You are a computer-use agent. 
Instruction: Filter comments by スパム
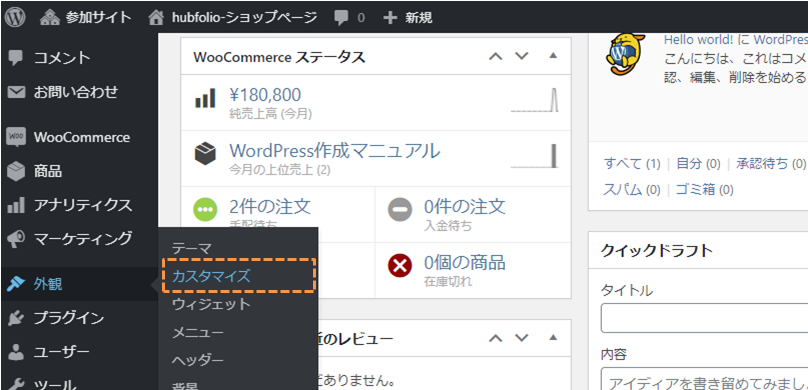point(622,190)
